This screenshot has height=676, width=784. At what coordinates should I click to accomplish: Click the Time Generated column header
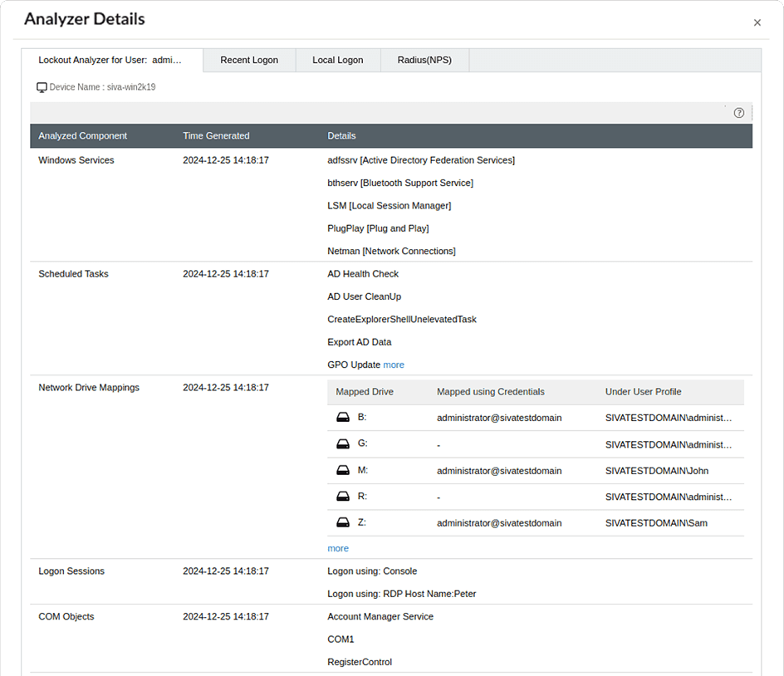[x=215, y=135]
